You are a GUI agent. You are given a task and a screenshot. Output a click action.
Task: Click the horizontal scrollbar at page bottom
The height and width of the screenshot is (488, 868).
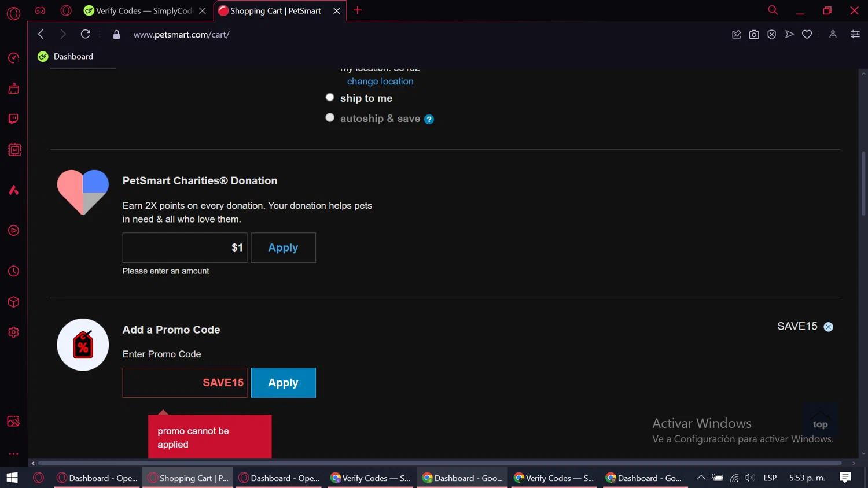pyautogui.click(x=440, y=463)
